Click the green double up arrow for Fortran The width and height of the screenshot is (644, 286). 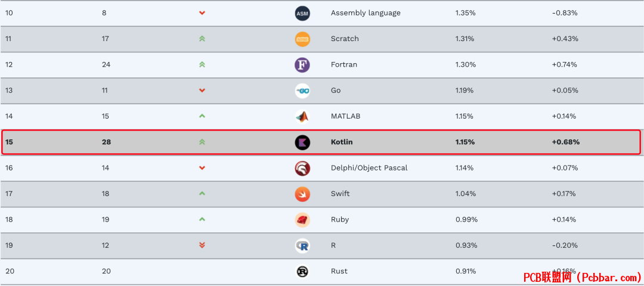[x=202, y=64]
